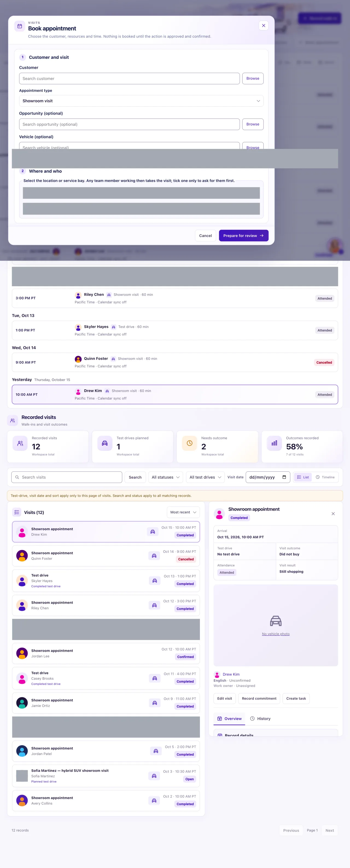Screen dimensions: 350x868
Task: Focus the Search customer input field
Action: (129, 78)
